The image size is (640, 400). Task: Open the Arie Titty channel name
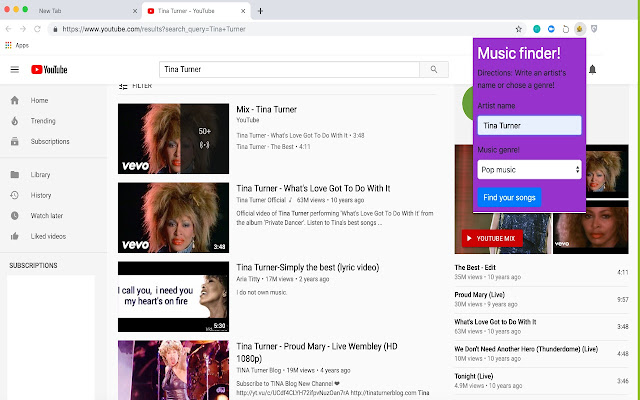pyautogui.click(x=248, y=279)
